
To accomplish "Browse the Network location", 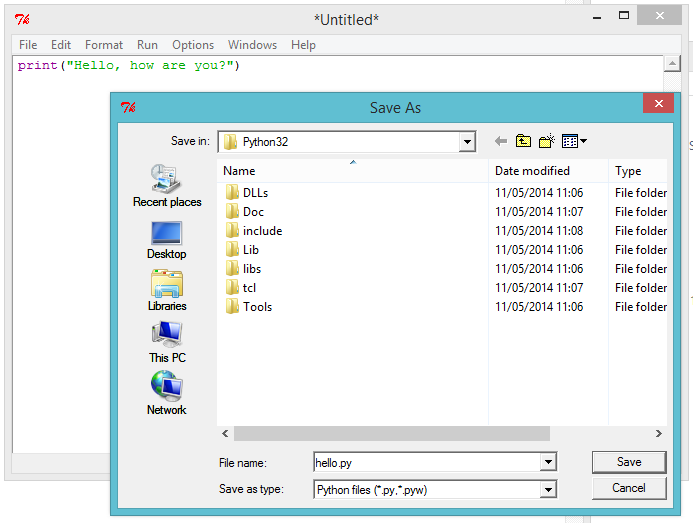I will pyautogui.click(x=167, y=393).
